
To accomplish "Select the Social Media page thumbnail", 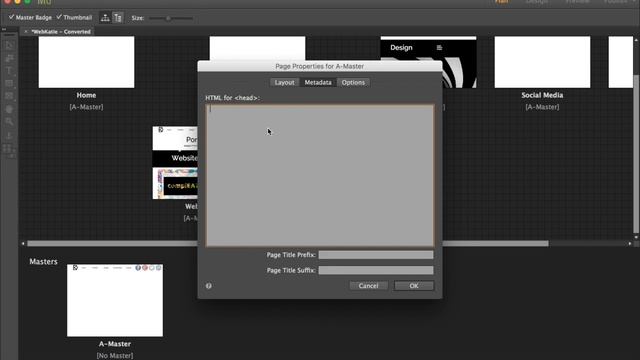I will [542, 62].
